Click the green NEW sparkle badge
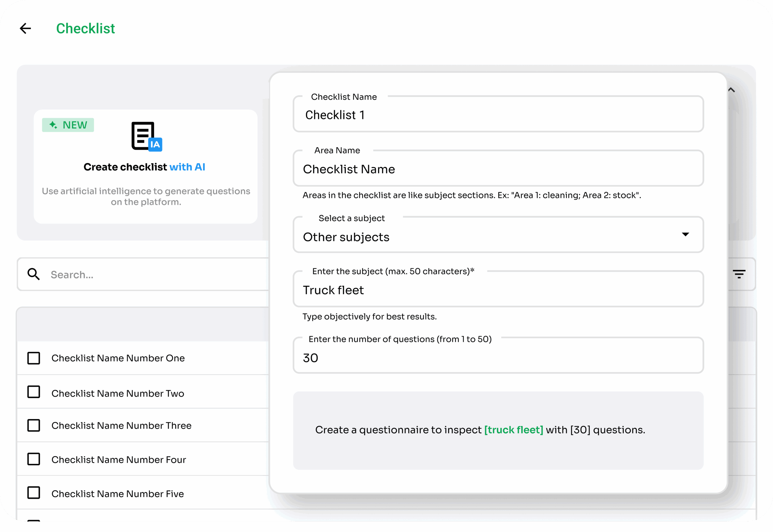Viewport: 773px width, 532px height. [x=68, y=125]
